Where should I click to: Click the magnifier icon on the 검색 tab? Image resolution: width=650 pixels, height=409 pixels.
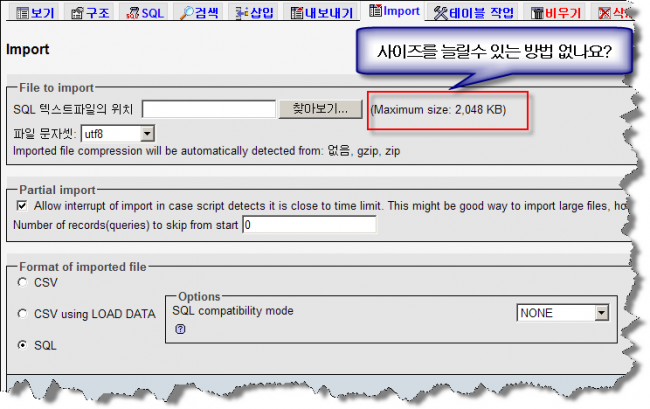[187, 13]
